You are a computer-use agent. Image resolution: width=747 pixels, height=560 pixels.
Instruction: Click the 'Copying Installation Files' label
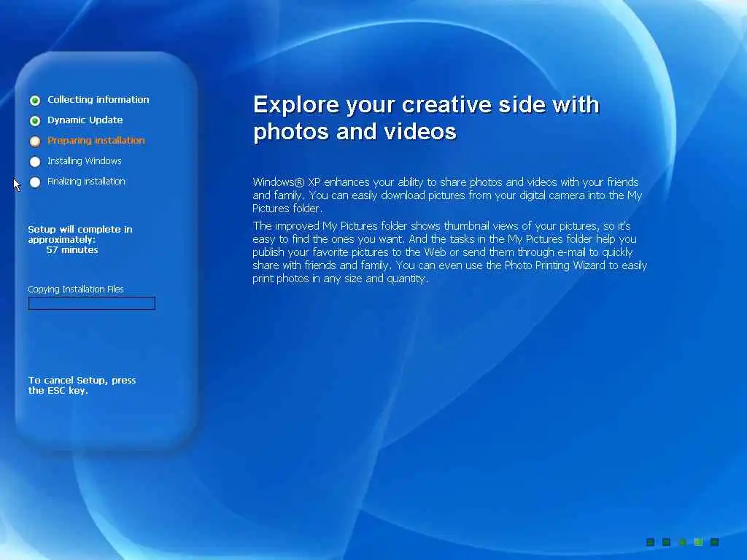(76, 289)
